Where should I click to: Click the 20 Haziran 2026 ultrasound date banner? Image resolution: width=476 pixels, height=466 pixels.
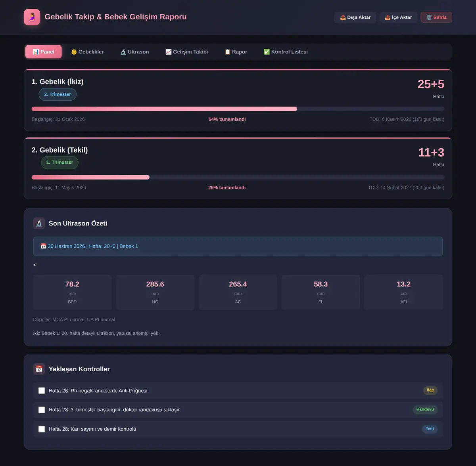(238, 246)
